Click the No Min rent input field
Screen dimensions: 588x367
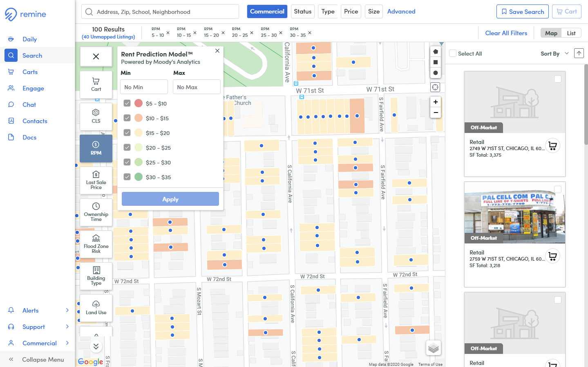[144, 87]
